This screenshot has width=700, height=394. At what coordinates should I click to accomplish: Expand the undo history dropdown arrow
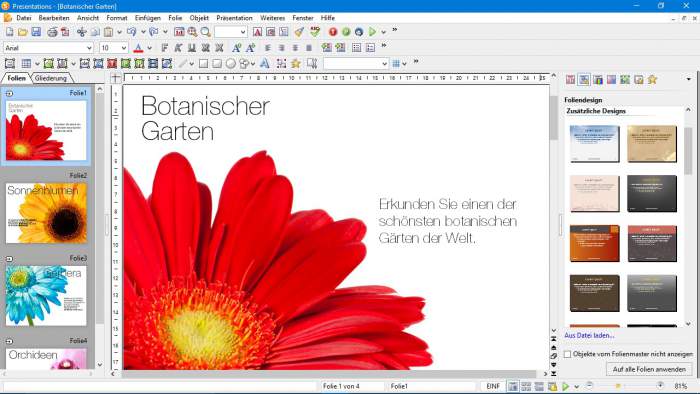click(143, 32)
